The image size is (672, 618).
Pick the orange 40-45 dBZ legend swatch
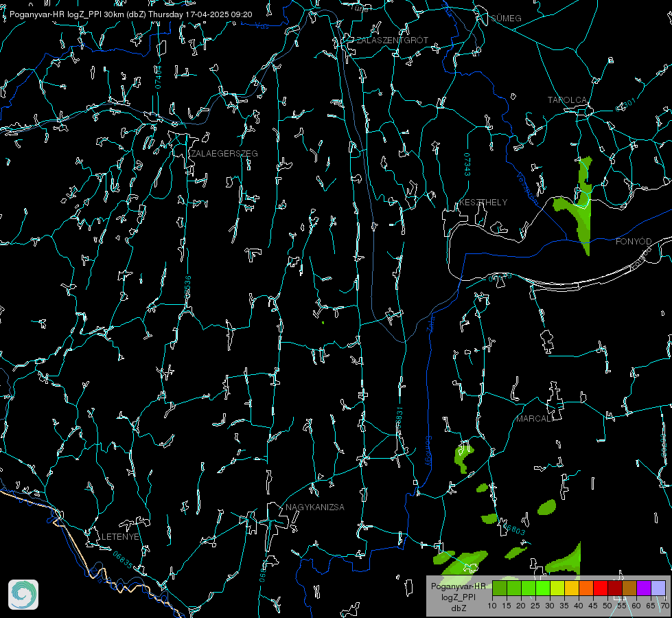pos(586,588)
